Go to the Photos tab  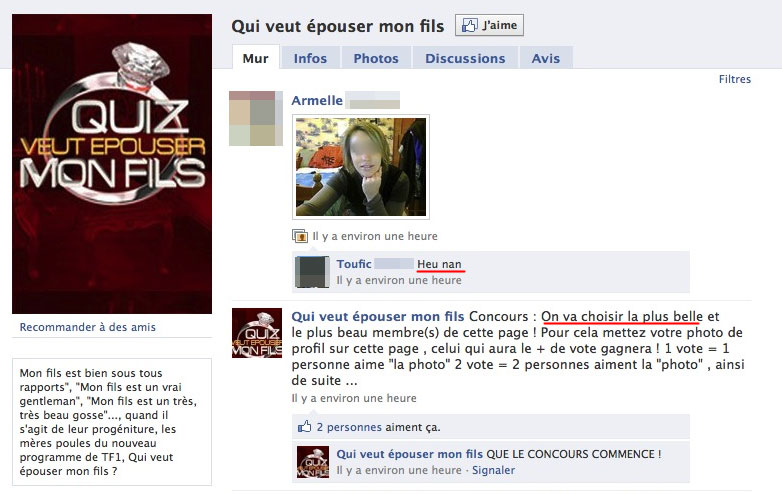click(x=376, y=58)
